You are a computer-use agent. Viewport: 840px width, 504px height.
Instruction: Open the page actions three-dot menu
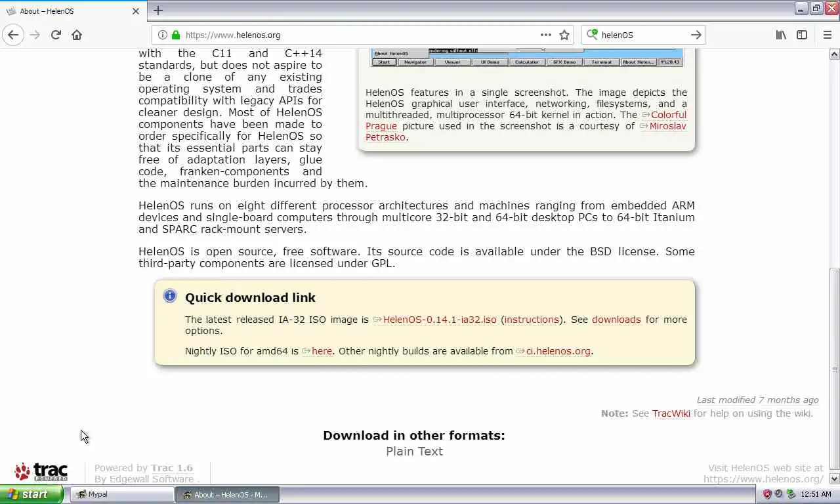pyautogui.click(x=545, y=35)
